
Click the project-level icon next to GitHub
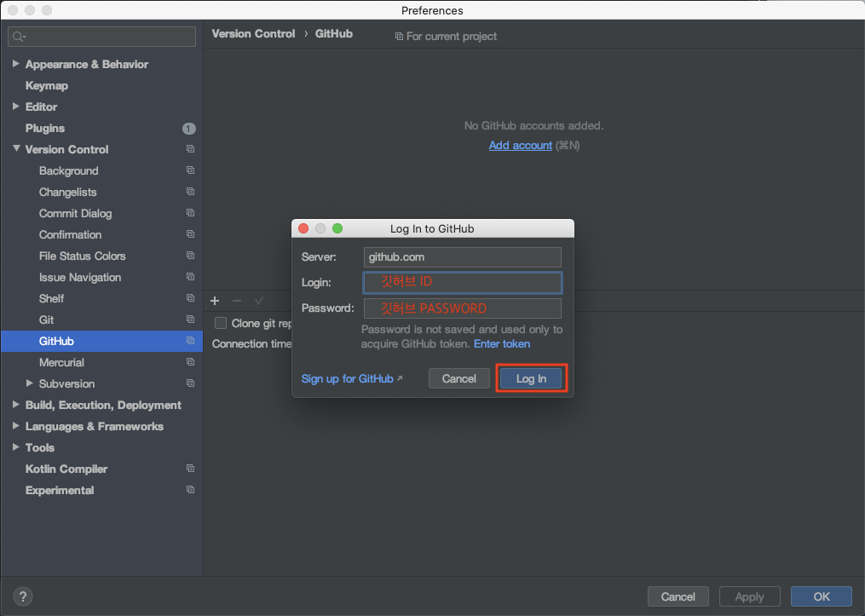[190, 341]
